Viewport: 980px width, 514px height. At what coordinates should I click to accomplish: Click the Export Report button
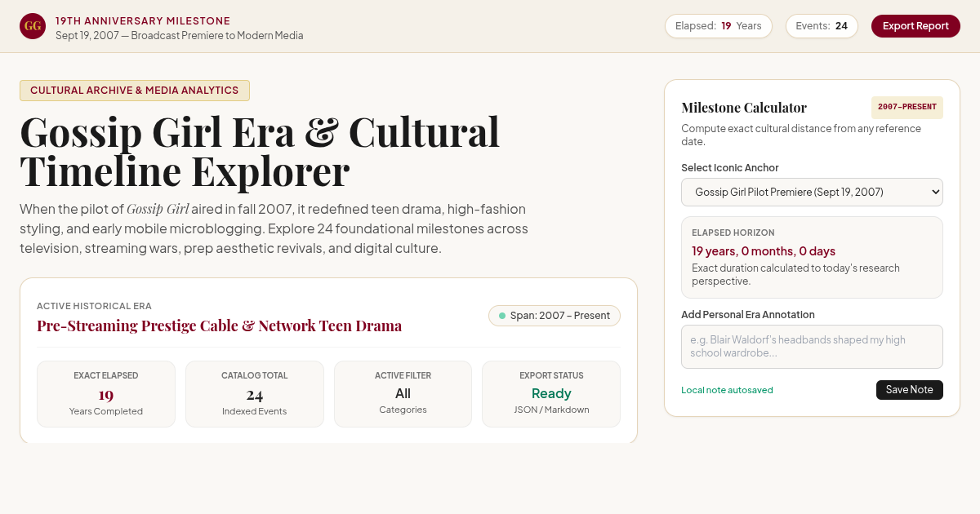click(915, 26)
